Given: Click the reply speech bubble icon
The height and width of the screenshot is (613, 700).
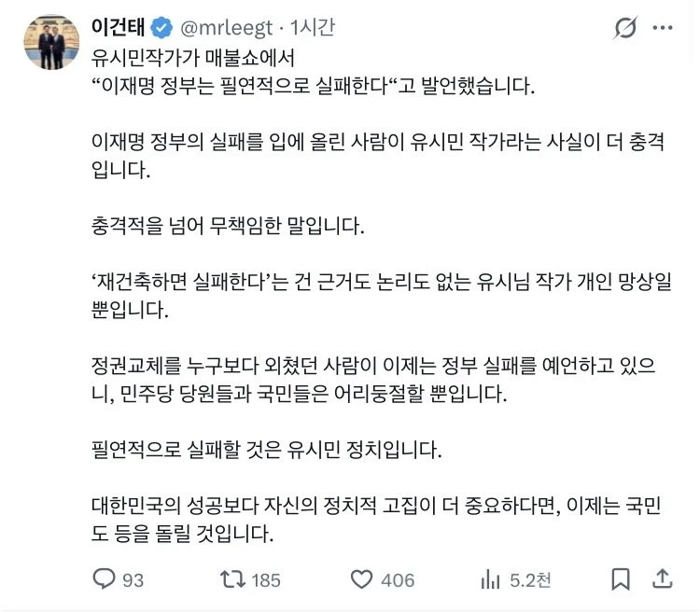Looking at the screenshot, I should coord(104,578).
